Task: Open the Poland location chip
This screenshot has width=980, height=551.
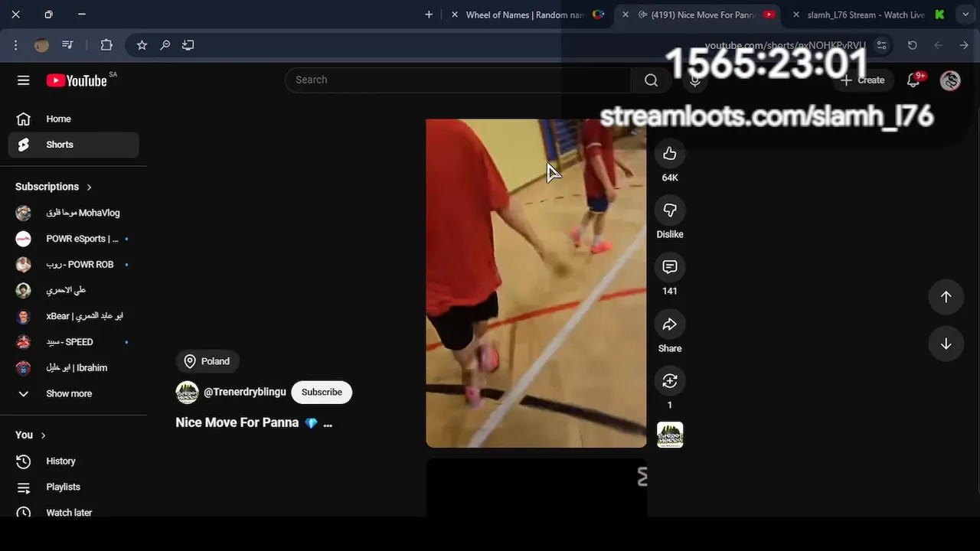Action: (x=207, y=361)
